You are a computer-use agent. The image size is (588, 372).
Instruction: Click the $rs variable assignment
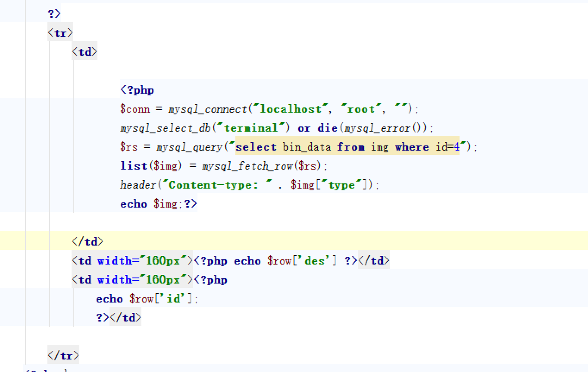click(x=129, y=147)
